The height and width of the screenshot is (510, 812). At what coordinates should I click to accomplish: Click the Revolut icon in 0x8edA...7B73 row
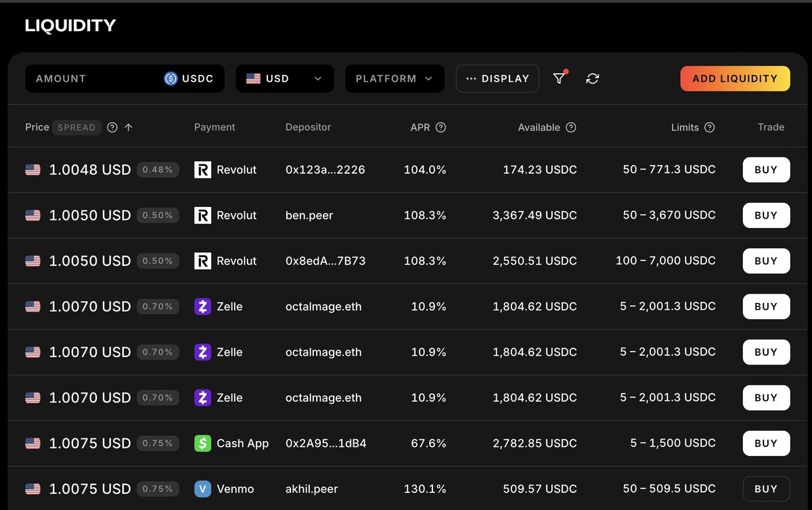pos(202,260)
